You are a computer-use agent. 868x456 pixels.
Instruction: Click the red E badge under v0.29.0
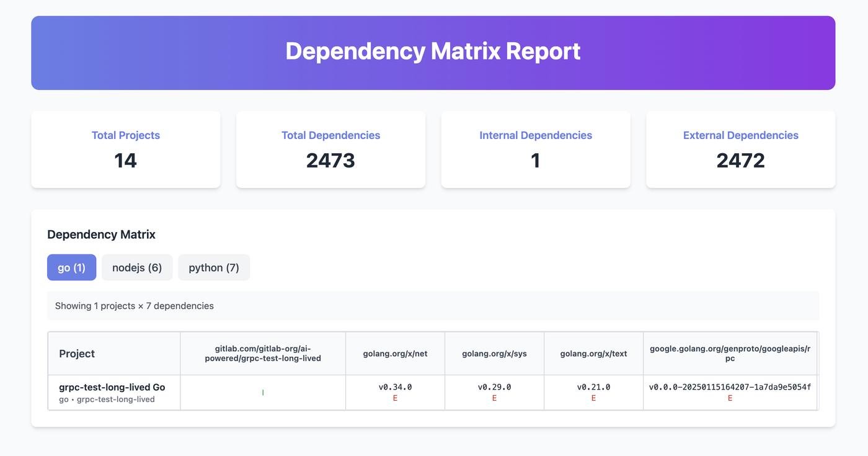[x=494, y=398]
